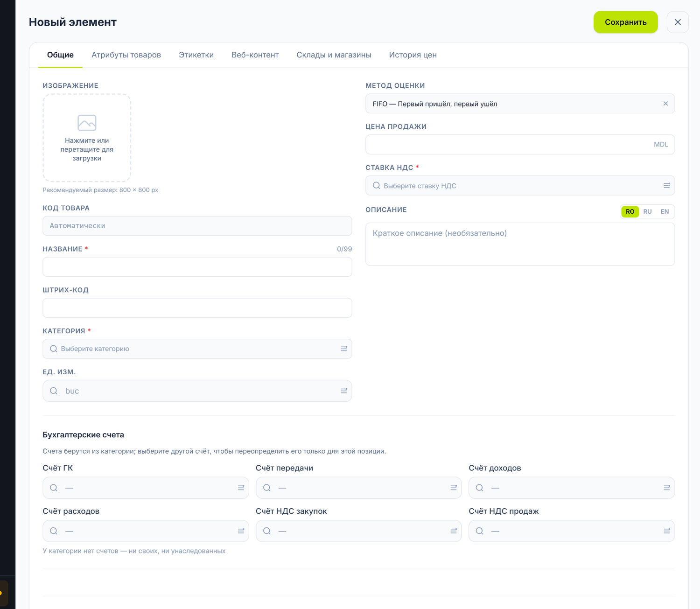Click the image upload placeholder icon

[87, 123]
